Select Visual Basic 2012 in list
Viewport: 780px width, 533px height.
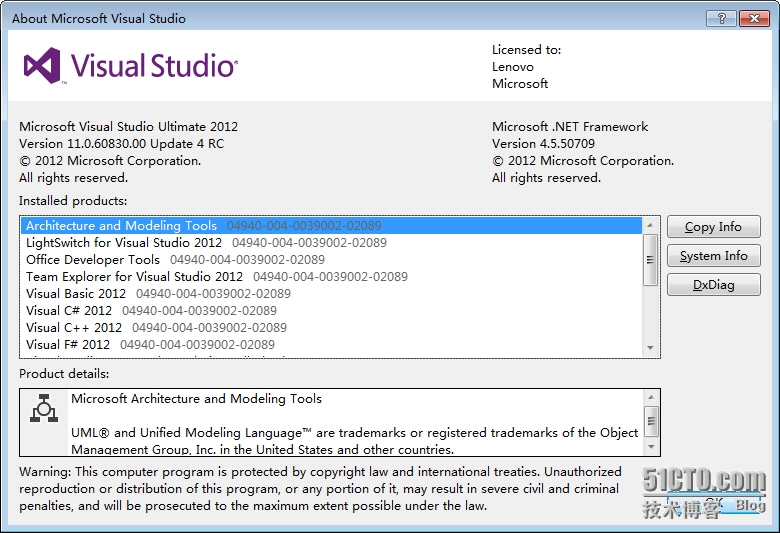[331, 294]
